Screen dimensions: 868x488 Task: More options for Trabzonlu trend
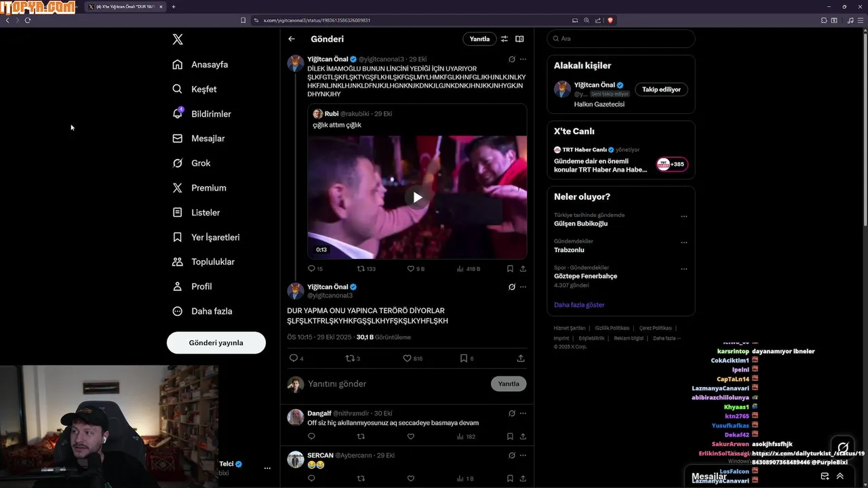pyautogui.click(x=684, y=242)
